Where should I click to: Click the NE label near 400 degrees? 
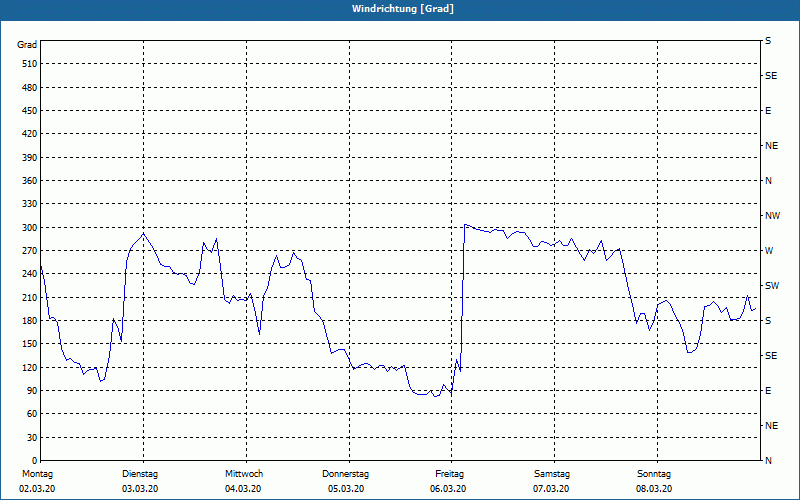click(771, 146)
